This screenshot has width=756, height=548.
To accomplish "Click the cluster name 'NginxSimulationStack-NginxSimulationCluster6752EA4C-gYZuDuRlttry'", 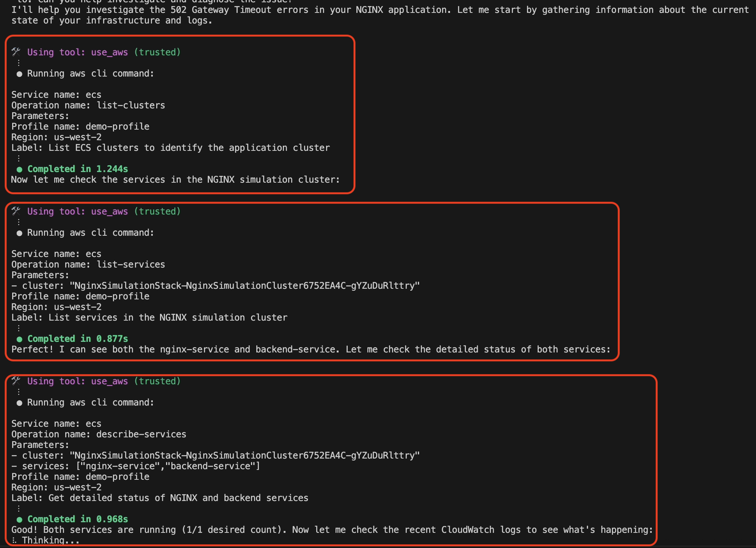I will (x=245, y=285).
